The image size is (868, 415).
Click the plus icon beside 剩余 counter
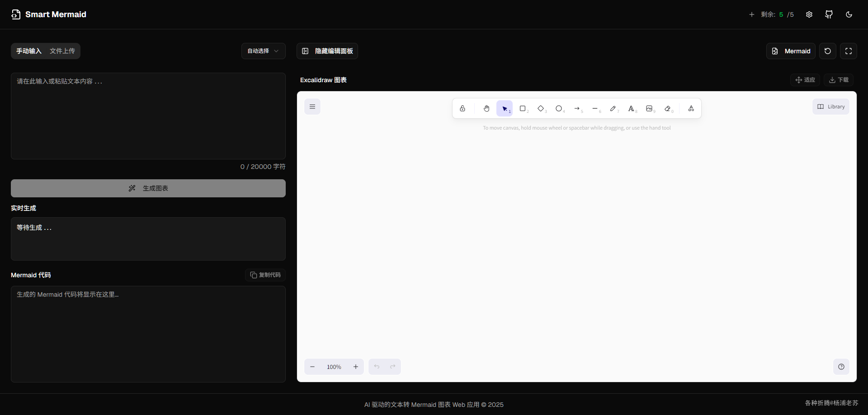tap(752, 14)
